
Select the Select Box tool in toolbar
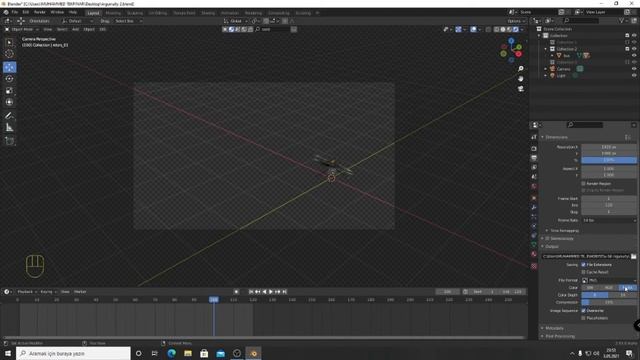[9, 42]
